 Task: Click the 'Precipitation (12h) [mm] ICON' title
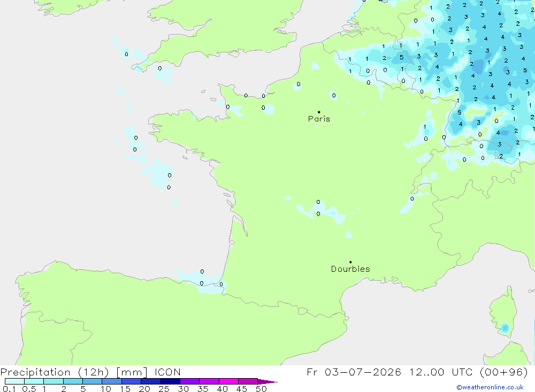point(90,372)
